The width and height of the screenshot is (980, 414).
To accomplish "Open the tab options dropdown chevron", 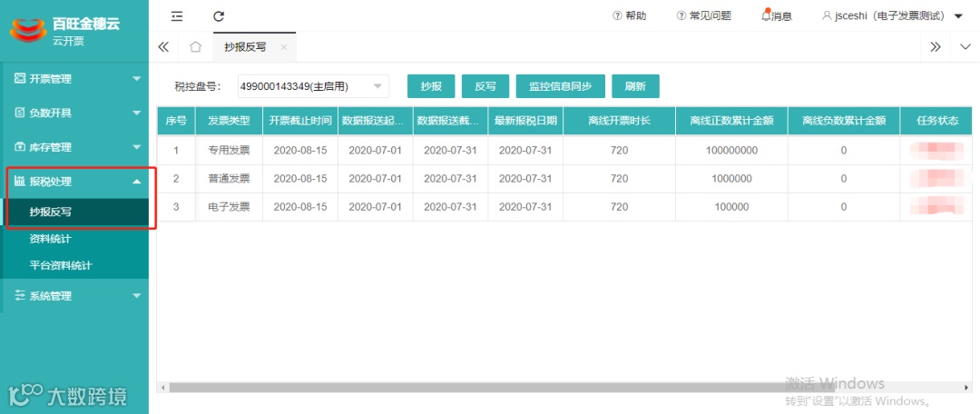I will tap(965, 47).
